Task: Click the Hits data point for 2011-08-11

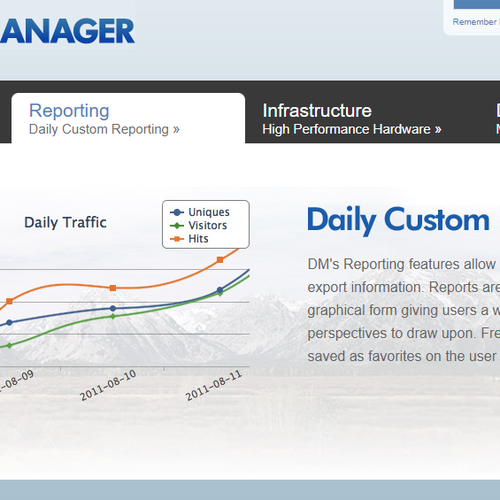Action: [220, 260]
